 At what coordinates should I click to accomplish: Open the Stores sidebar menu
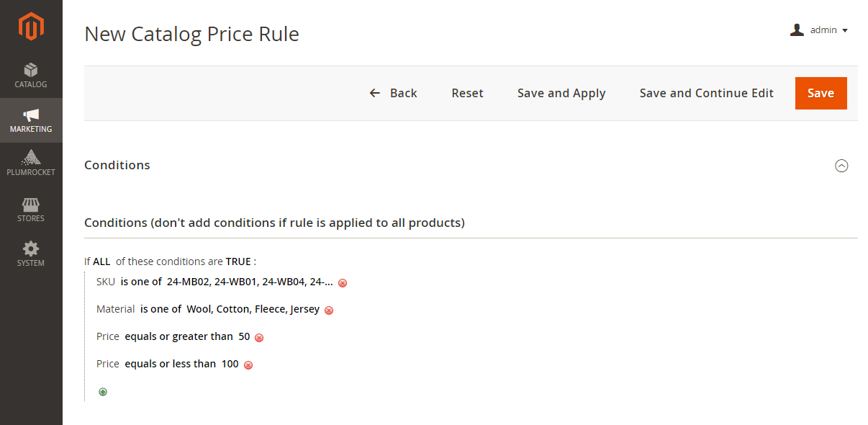click(x=31, y=210)
